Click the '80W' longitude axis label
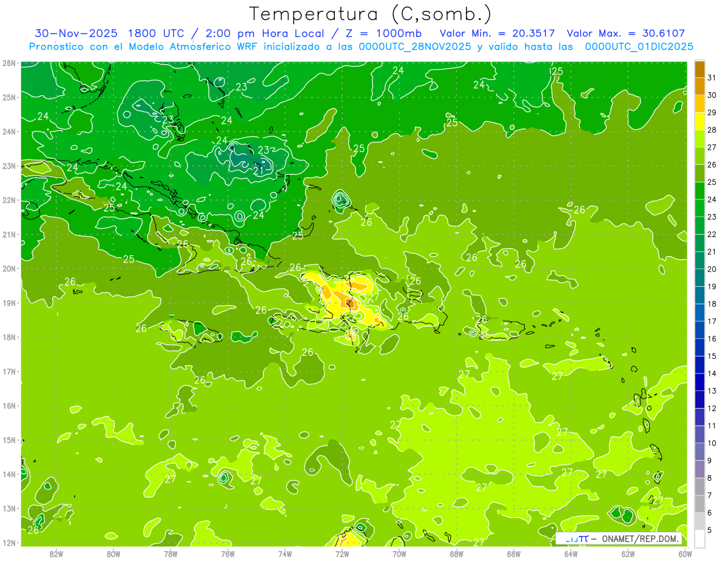728x562 pixels. coord(113,554)
